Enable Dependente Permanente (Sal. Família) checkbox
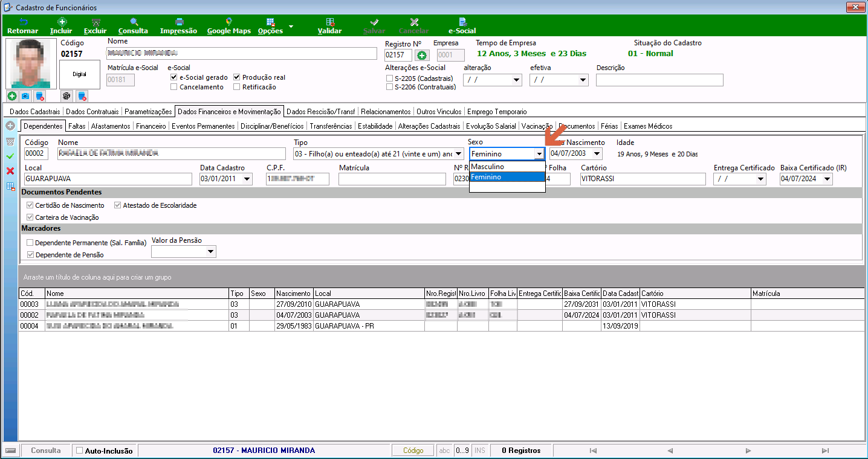Screen dimensions: 868x459 [x=30, y=243]
